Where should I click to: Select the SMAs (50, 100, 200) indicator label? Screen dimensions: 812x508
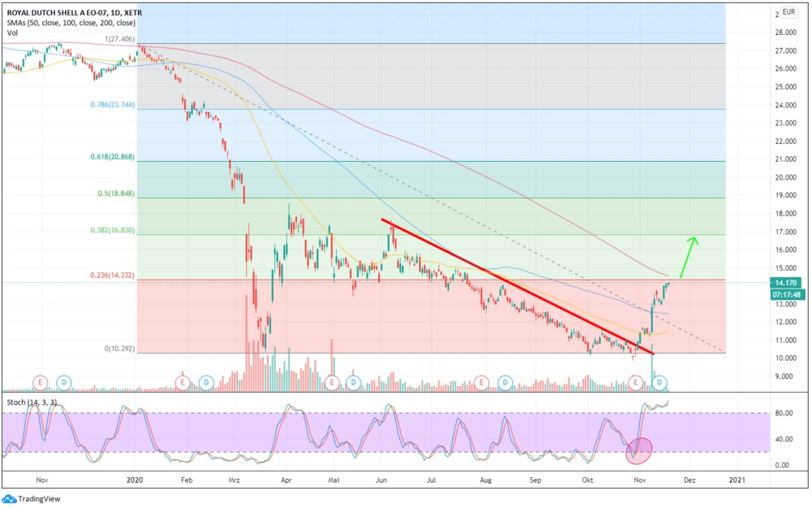pos(71,23)
